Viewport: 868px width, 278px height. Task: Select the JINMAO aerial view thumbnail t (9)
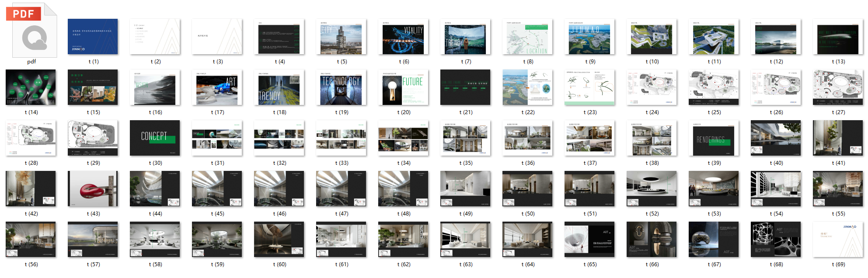[x=589, y=37]
